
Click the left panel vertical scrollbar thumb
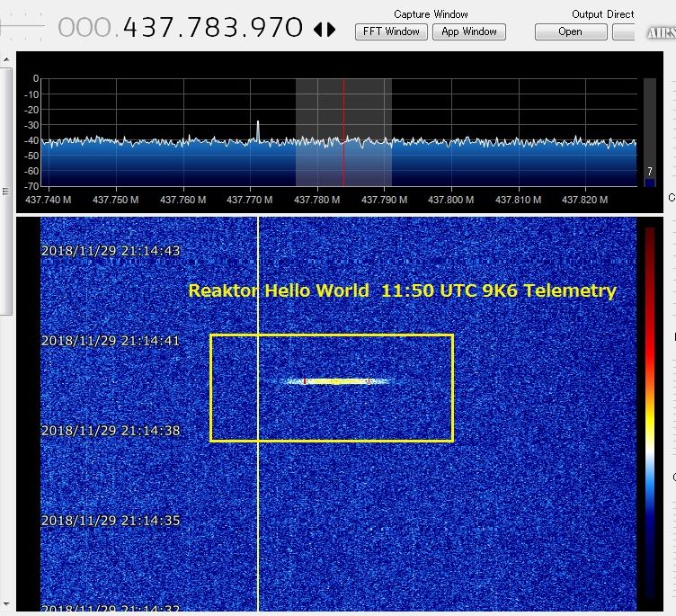[x=6, y=191]
